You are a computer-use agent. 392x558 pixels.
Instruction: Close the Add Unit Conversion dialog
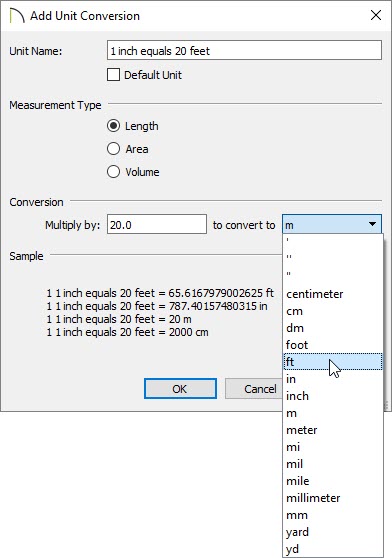(376, 15)
